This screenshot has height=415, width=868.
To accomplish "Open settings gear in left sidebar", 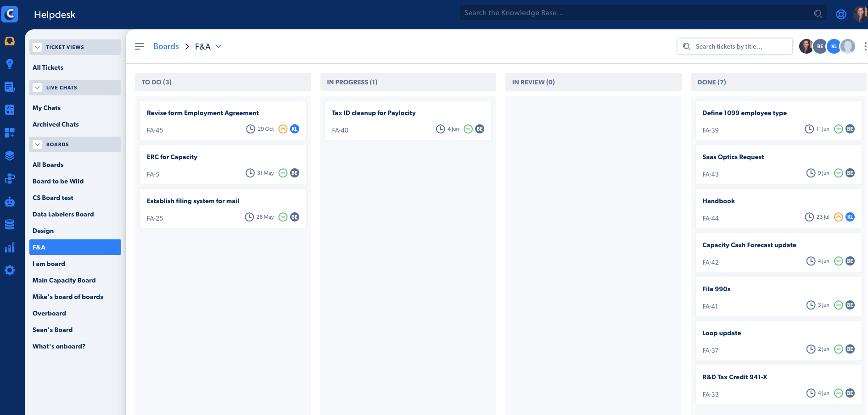I will [x=10, y=271].
